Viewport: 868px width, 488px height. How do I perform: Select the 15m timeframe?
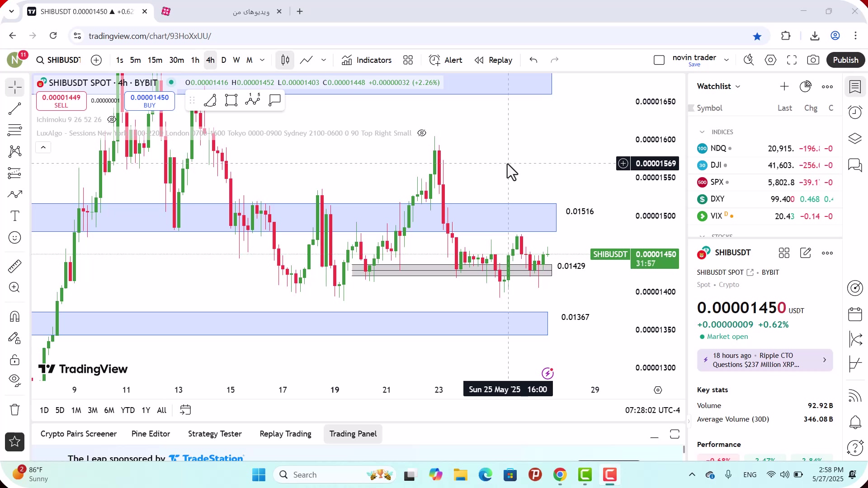[155, 60]
